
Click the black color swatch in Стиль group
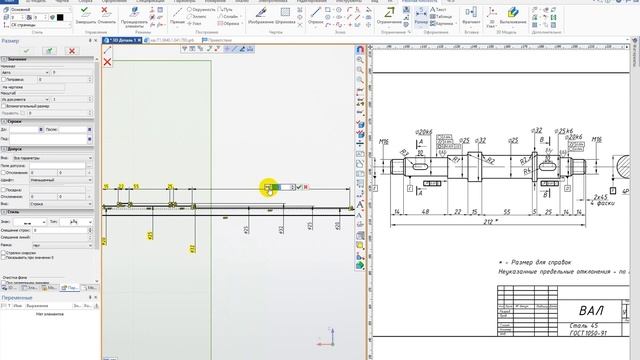coord(60,17)
